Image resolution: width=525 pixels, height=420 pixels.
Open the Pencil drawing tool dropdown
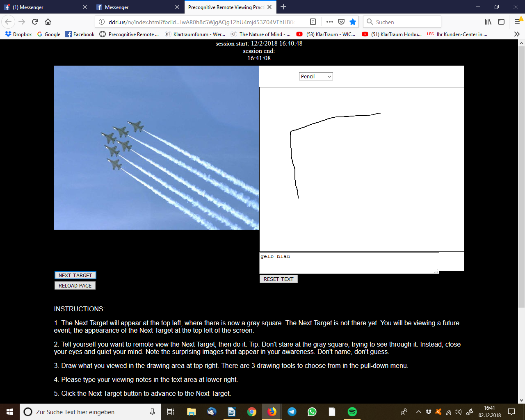[x=315, y=76]
